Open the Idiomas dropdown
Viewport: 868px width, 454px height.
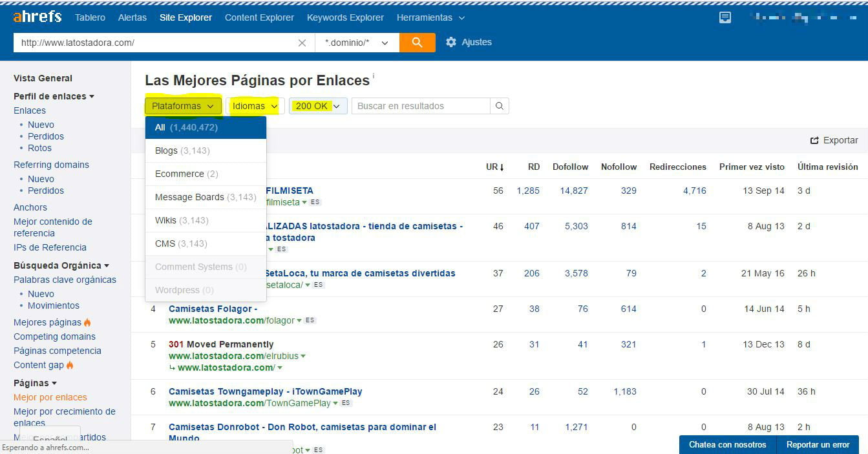coord(255,106)
